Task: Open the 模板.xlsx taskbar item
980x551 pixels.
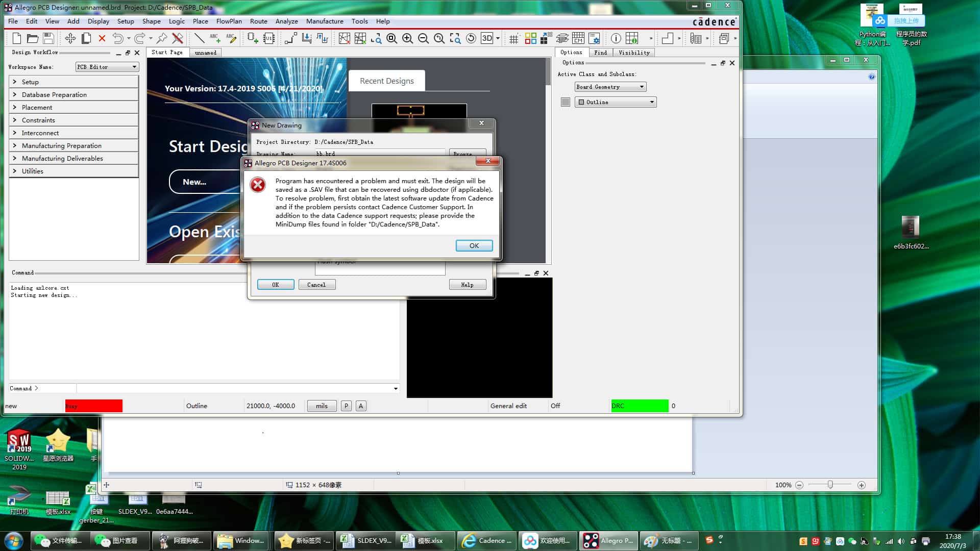Action: 425,541
